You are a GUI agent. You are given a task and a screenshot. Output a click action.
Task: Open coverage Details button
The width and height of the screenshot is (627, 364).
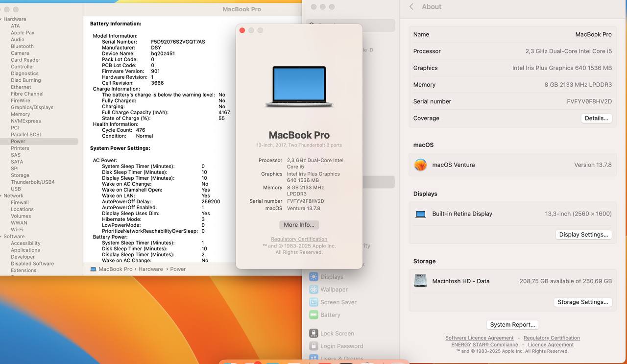point(596,118)
